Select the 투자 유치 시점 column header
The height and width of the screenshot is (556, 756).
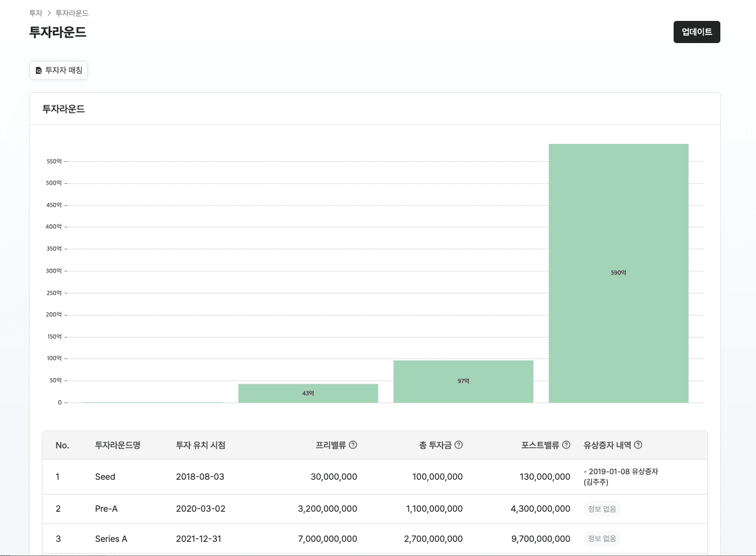tap(200, 445)
